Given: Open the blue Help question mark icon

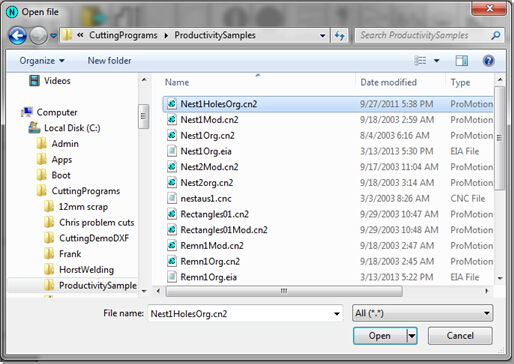Looking at the screenshot, I should click(488, 61).
